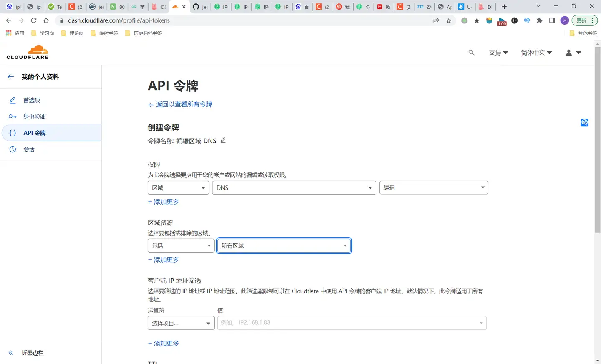Expand the 支持 support menu
The width and height of the screenshot is (601, 364).
coord(498,53)
